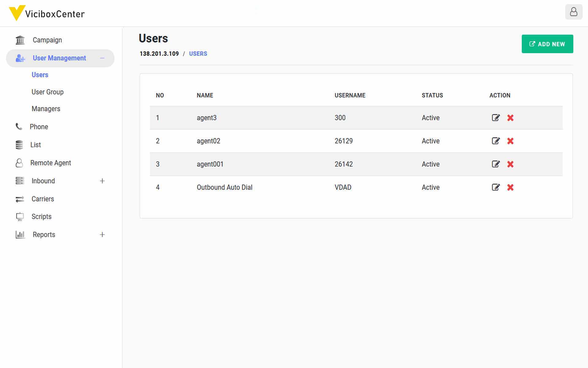Expand the Inbound menu section

pyautogui.click(x=102, y=181)
